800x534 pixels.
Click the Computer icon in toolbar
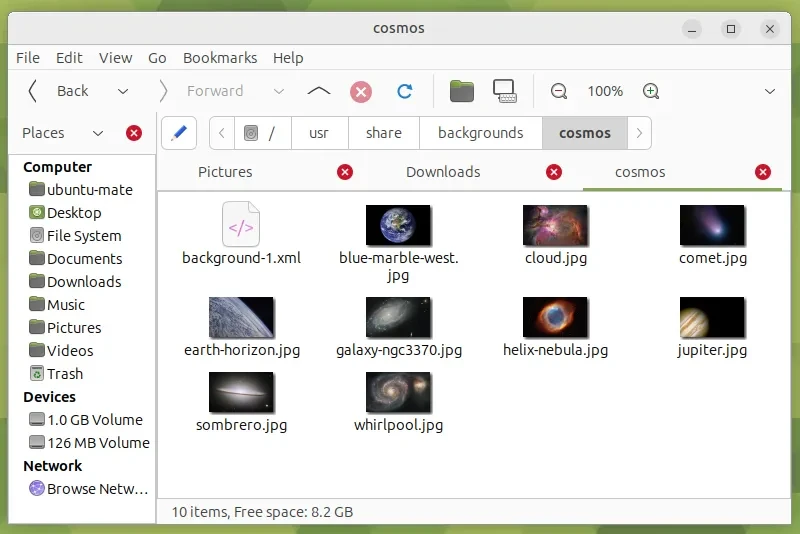(x=505, y=91)
